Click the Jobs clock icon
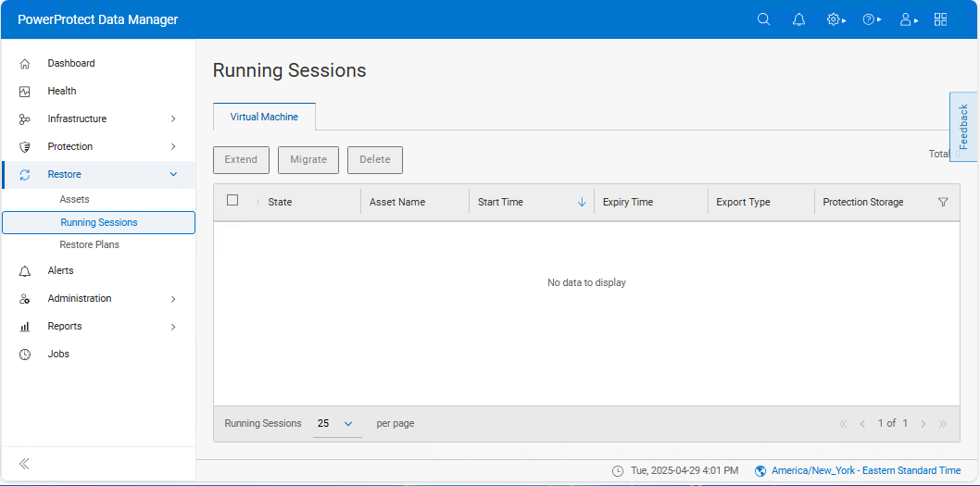 click(24, 355)
